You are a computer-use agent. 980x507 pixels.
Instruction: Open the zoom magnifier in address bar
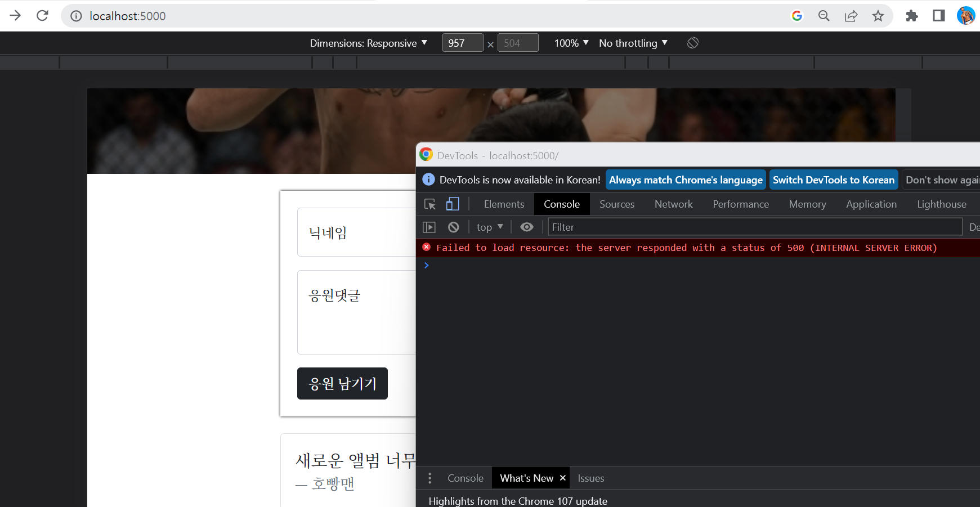[x=824, y=16]
